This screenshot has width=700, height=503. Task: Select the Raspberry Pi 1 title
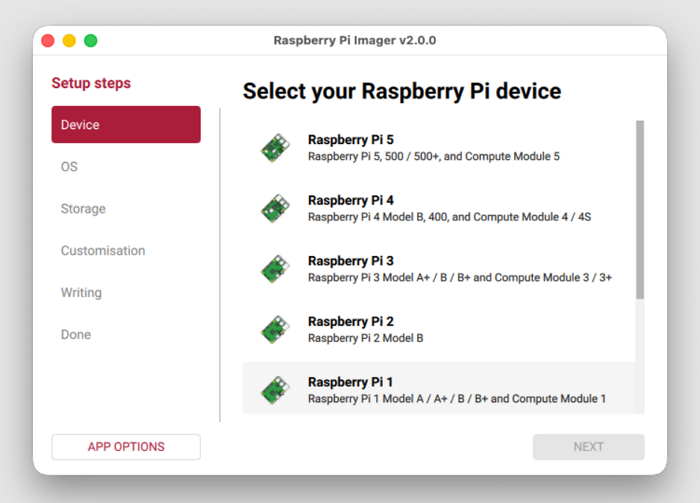[x=350, y=382]
